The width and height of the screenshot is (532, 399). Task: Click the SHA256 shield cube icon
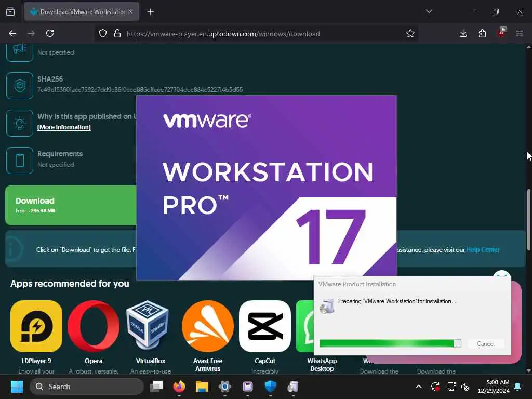(20, 86)
